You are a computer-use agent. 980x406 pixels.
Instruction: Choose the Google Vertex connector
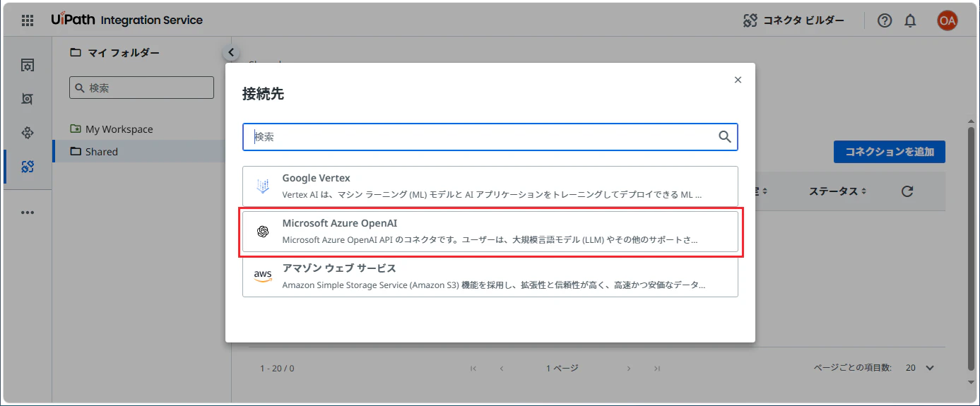point(490,186)
